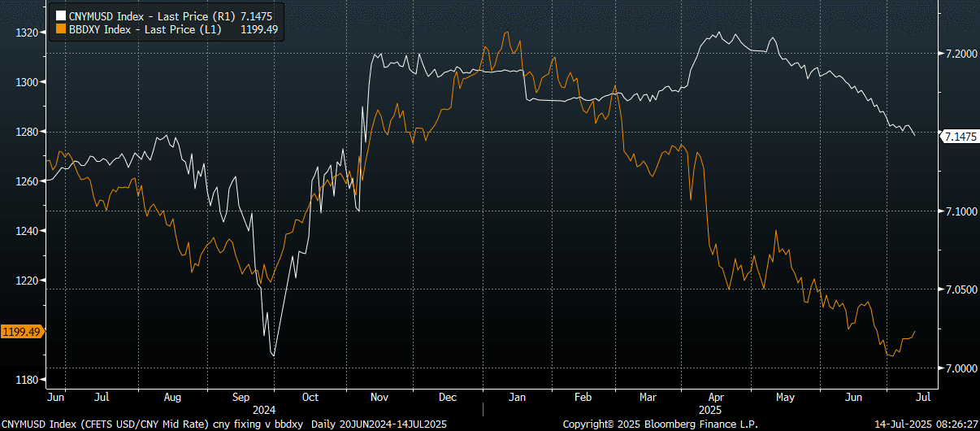Click the white CNYMUSD legend color swatch
980x431 pixels.
[59, 15]
